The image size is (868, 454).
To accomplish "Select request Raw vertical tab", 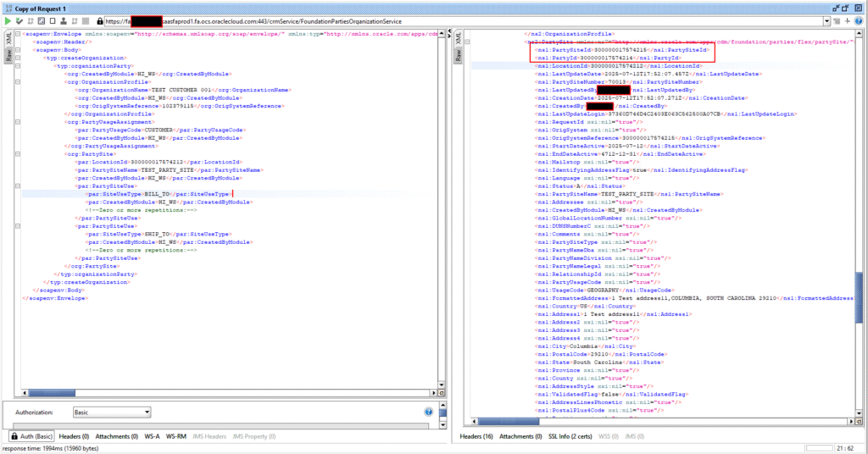I will click(x=8, y=55).
